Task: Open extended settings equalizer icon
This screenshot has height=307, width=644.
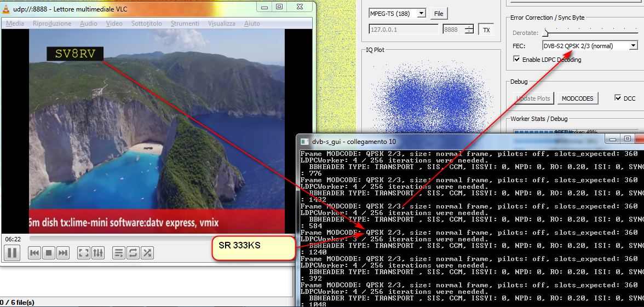Action: (97, 253)
